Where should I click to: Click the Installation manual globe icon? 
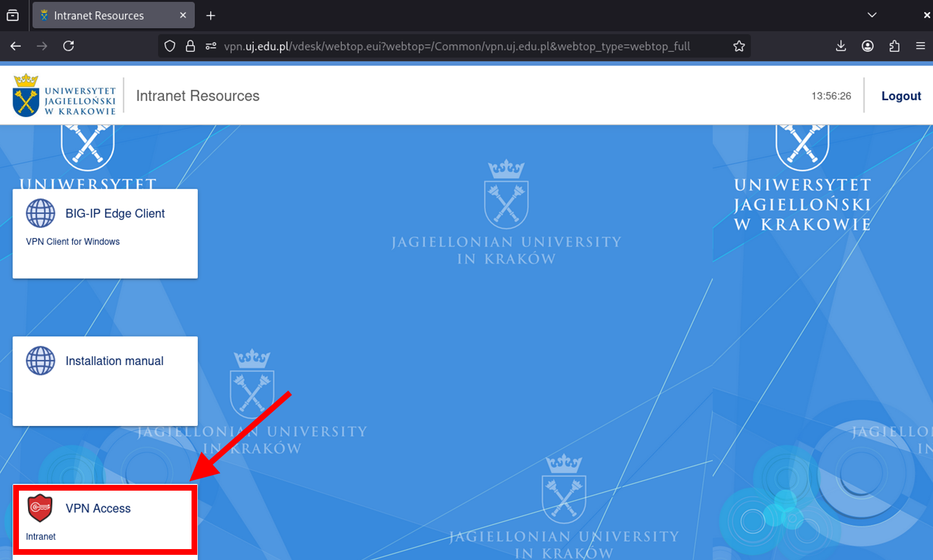coord(40,361)
